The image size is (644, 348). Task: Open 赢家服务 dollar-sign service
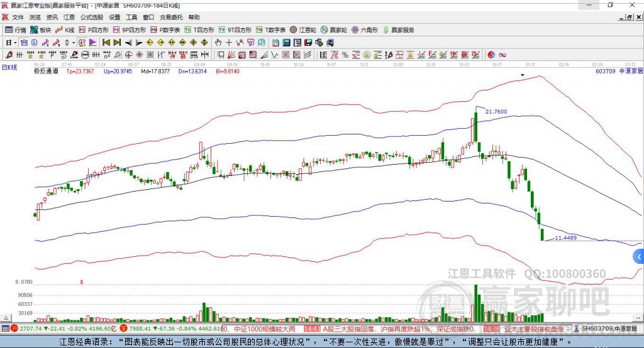click(398, 30)
